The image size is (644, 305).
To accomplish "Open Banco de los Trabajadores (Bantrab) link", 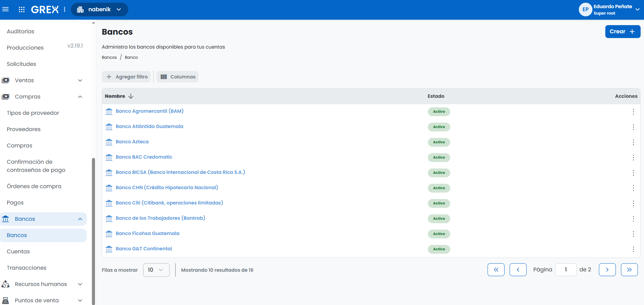I will (160, 218).
